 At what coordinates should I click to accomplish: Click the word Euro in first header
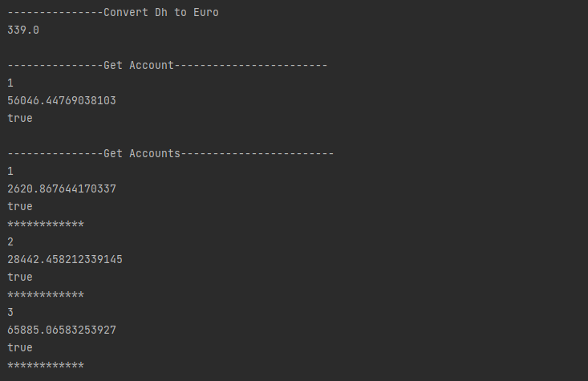pyautogui.click(x=206, y=12)
